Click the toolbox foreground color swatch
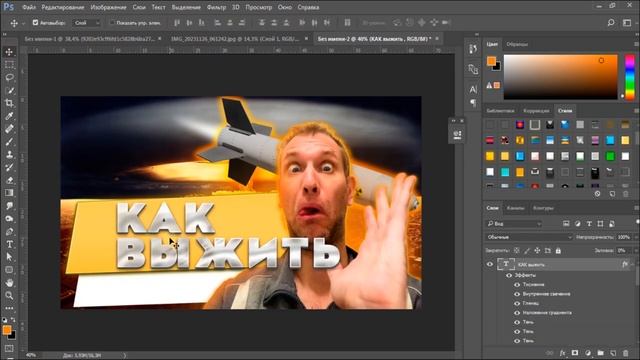 (7, 330)
